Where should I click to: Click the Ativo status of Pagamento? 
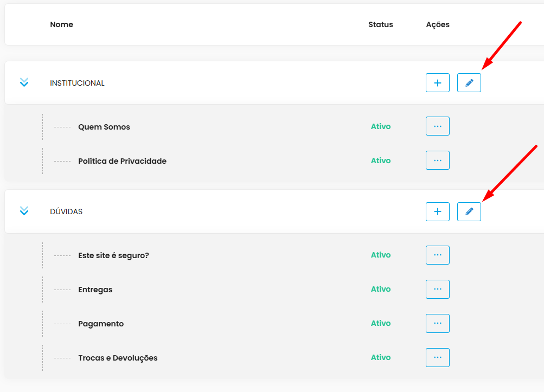pos(380,323)
